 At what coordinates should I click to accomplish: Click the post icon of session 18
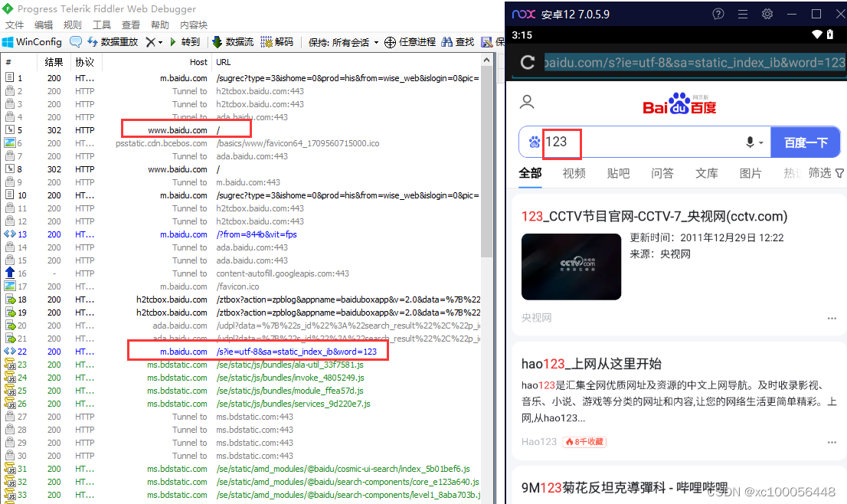(10, 299)
